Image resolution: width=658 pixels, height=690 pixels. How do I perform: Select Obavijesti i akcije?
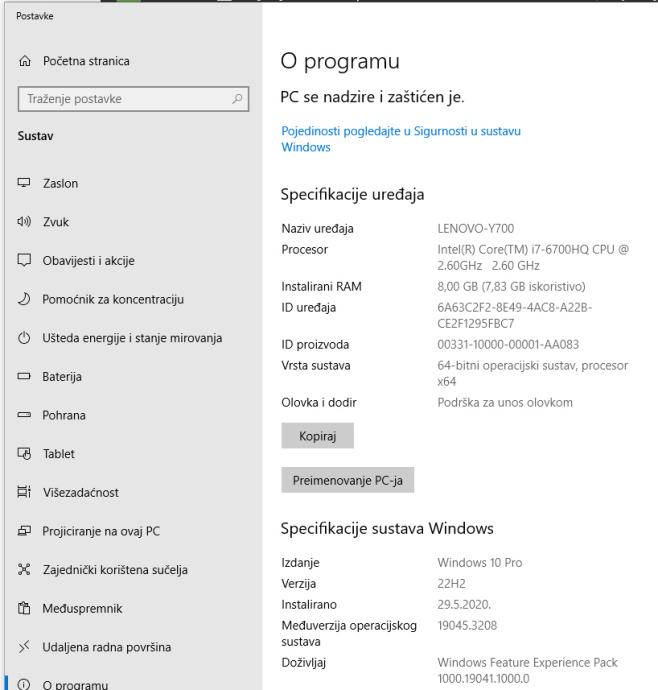click(x=88, y=261)
